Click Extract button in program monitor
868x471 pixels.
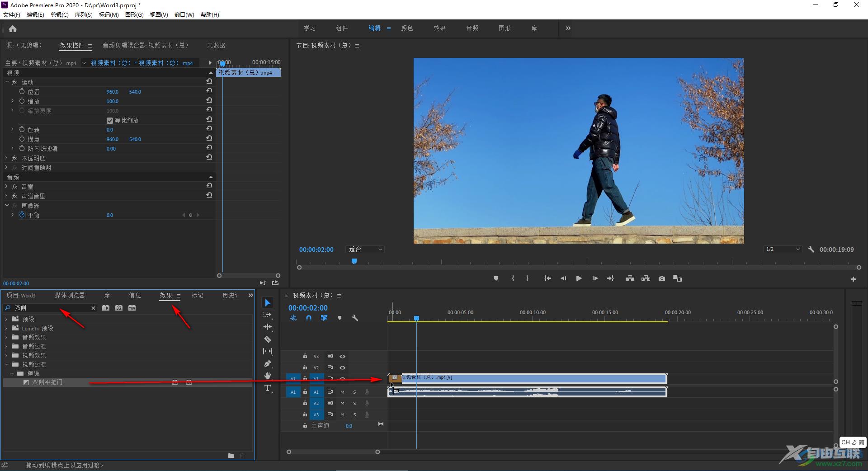click(646, 278)
